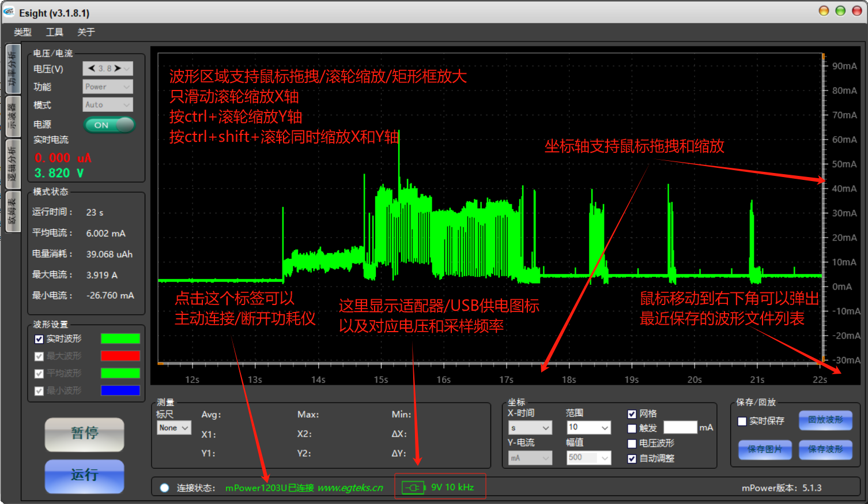Open the 工具 menu
The height and width of the screenshot is (504, 868).
click(55, 32)
